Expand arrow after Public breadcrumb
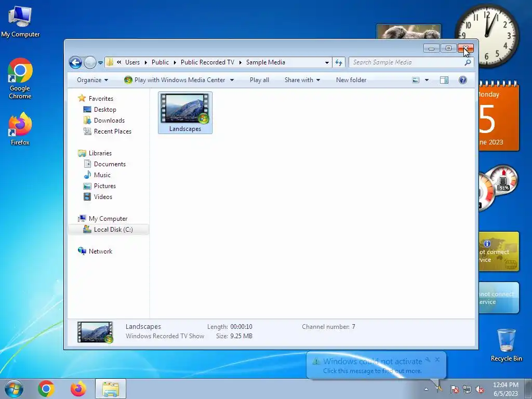Screen dimensions: 532x399 [175, 62]
